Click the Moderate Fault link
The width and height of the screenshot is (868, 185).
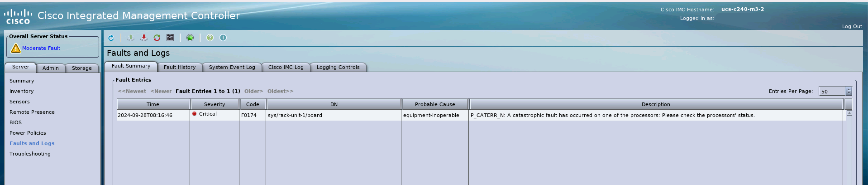pyautogui.click(x=41, y=48)
